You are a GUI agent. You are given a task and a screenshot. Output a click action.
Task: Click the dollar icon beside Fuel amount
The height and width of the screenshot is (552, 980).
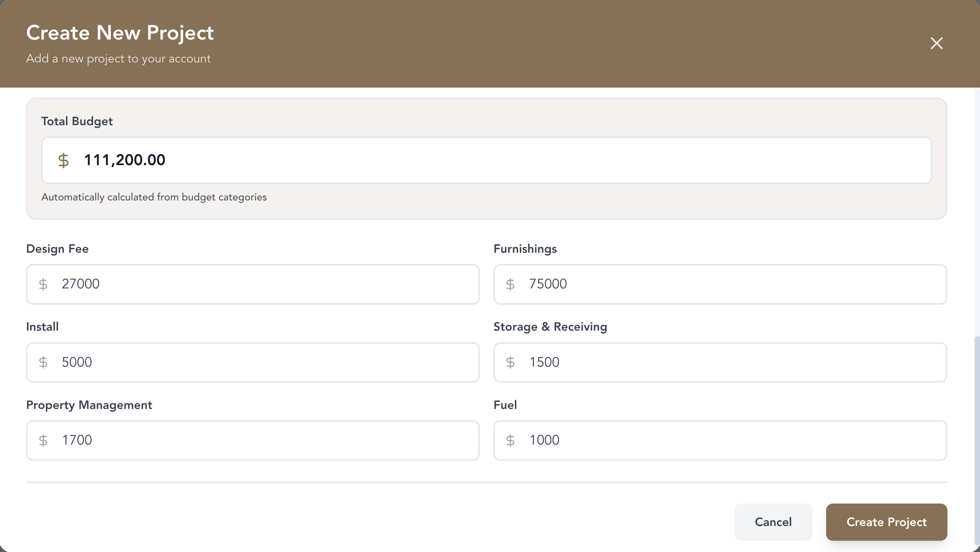512,440
